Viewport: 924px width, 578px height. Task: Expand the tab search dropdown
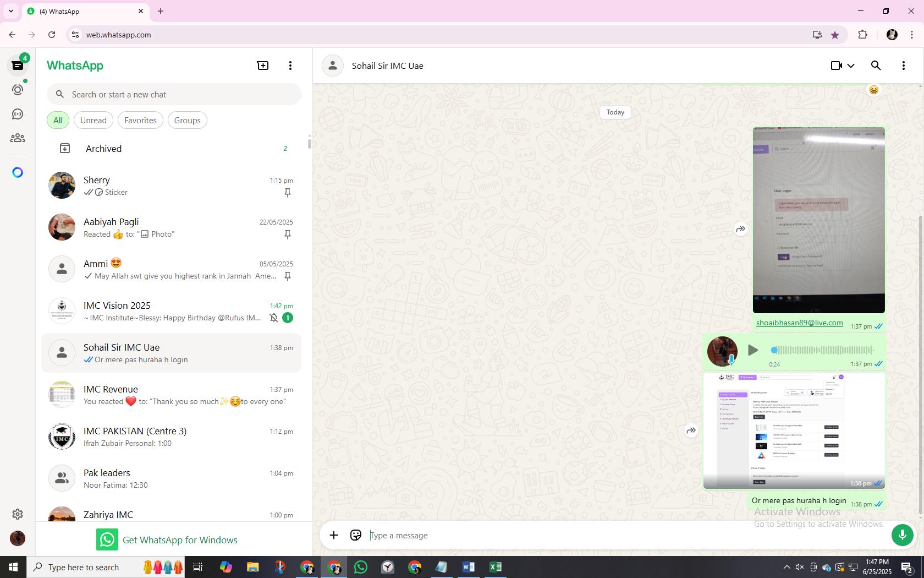point(10,11)
